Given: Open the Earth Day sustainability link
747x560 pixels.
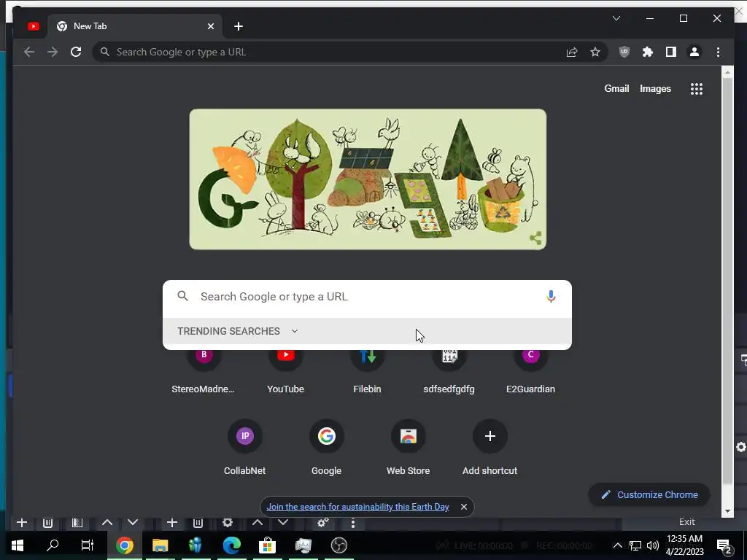Looking at the screenshot, I should (357, 507).
